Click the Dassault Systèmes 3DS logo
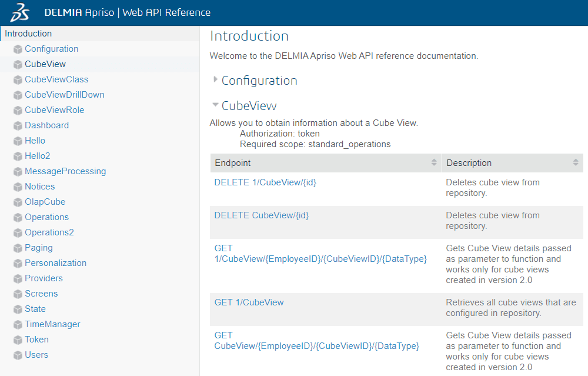Viewport: 588px width, 376px height. pos(21,12)
